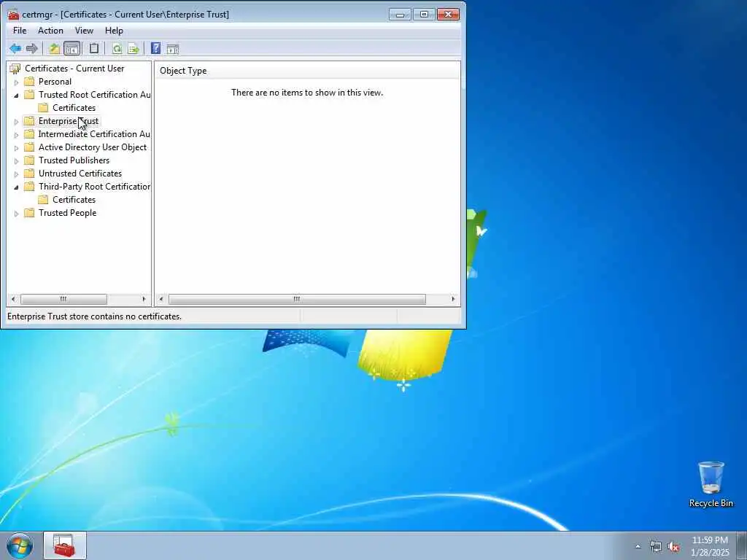Image resolution: width=747 pixels, height=560 pixels.
Task: Click the Back arrow toolbar icon
Action: point(15,49)
